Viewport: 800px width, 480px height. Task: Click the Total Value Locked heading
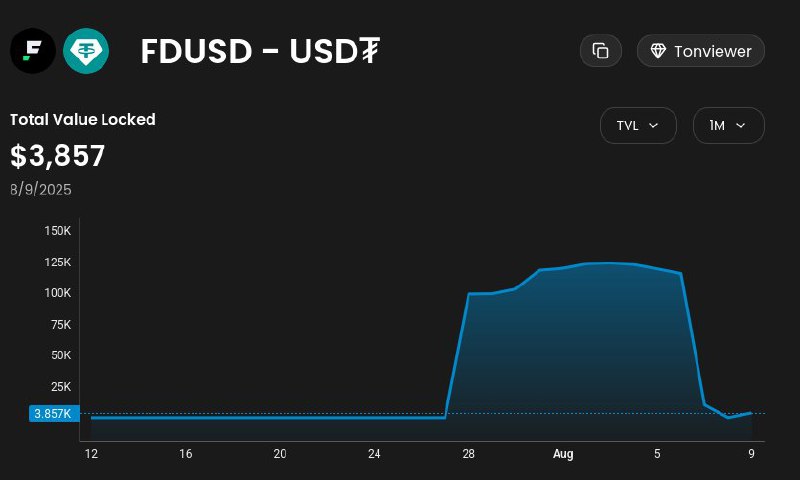pos(83,119)
